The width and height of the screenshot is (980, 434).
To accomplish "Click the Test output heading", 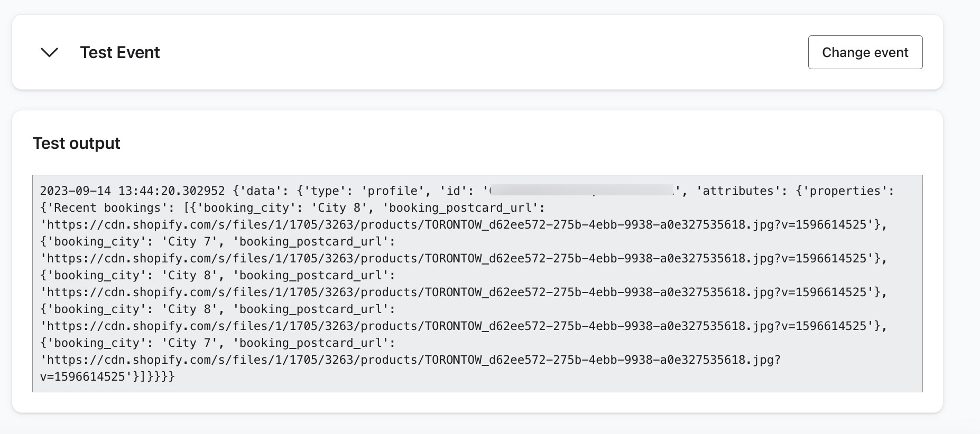I will coord(77,143).
